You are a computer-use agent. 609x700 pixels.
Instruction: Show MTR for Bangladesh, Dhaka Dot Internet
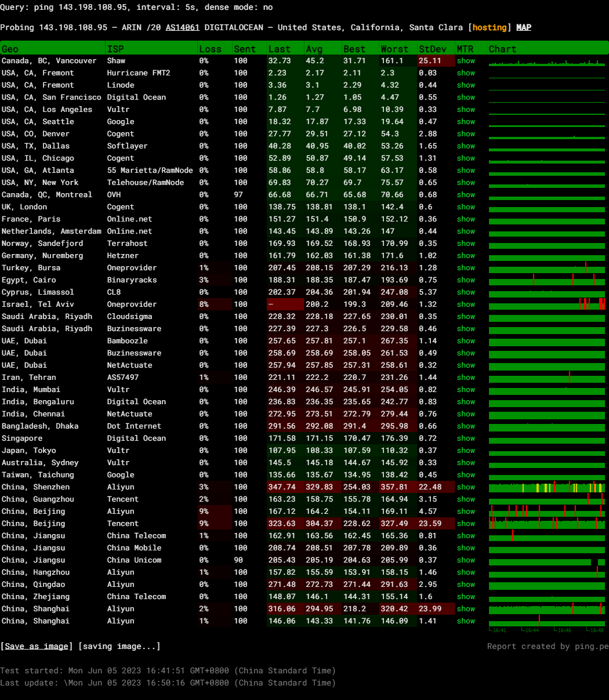pos(466,426)
